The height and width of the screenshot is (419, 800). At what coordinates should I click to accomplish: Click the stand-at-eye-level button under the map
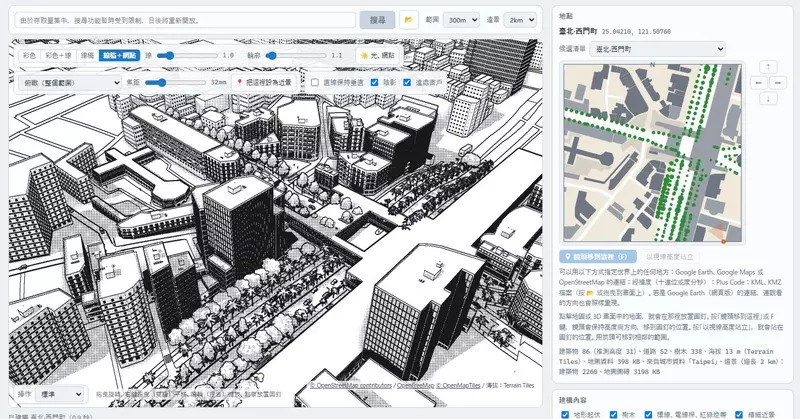pos(669,257)
